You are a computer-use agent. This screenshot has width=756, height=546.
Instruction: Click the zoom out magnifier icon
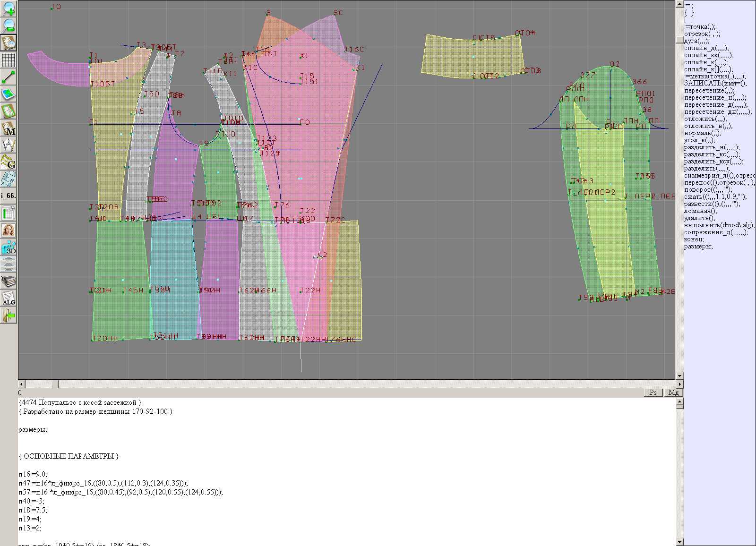pos(9,26)
